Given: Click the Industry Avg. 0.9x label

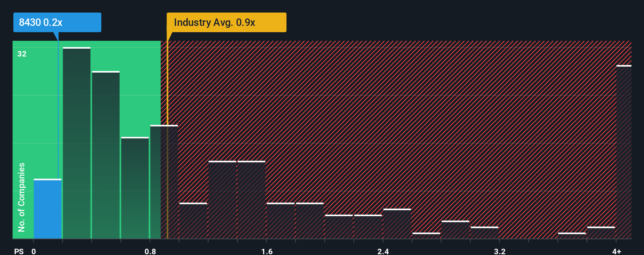Looking at the screenshot, I should pyautogui.click(x=227, y=22).
